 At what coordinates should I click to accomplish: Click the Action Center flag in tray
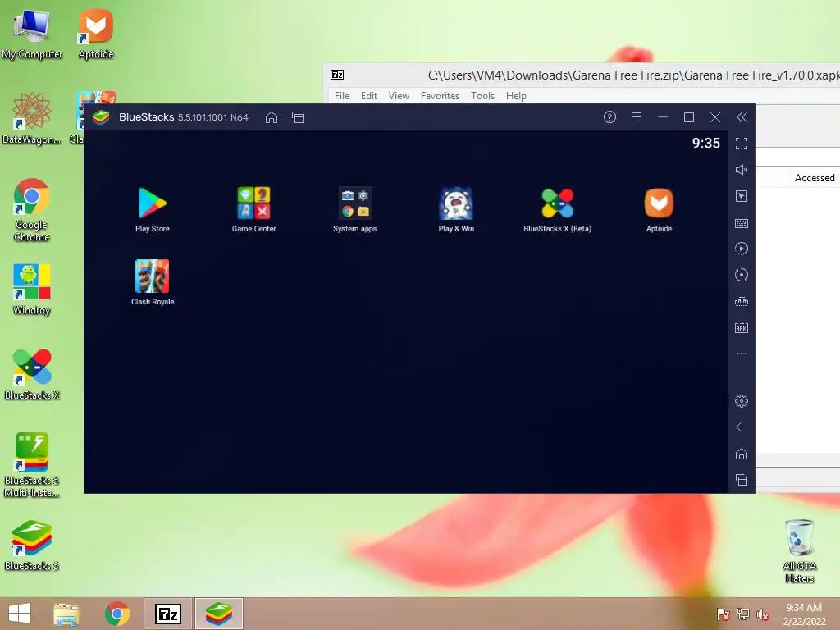724,614
